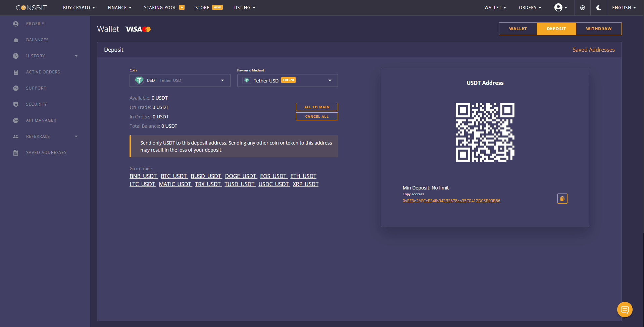Click the Coinsbit logo
This screenshot has height=327, width=644.
[x=31, y=8]
